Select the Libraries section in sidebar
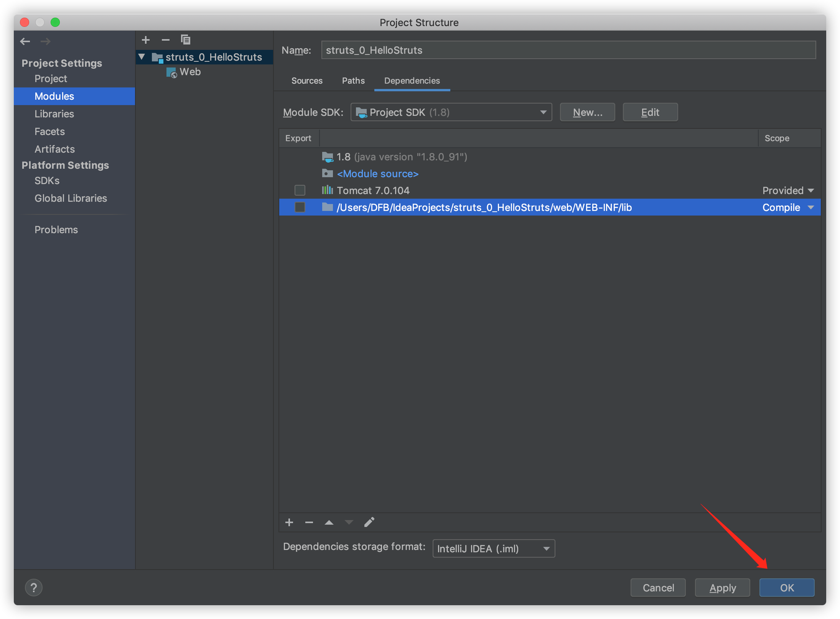This screenshot has height=619, width=840. click(54, 114)
